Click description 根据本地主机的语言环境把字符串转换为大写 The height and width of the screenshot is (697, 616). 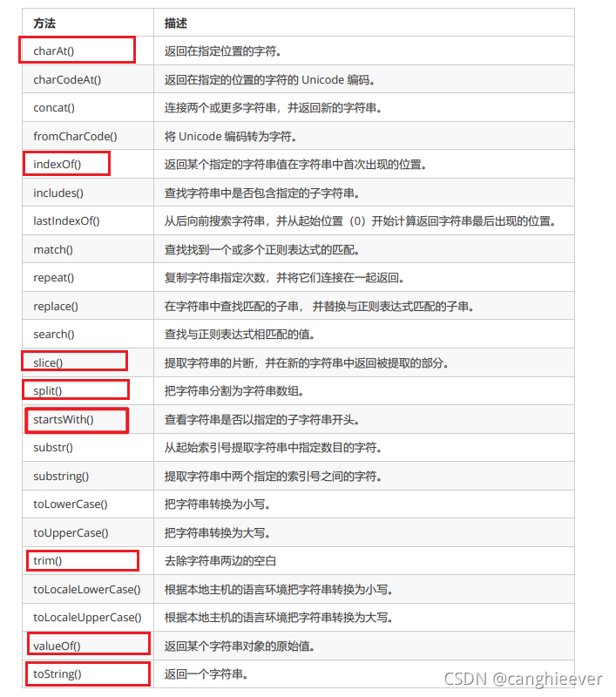click(279, 618)
